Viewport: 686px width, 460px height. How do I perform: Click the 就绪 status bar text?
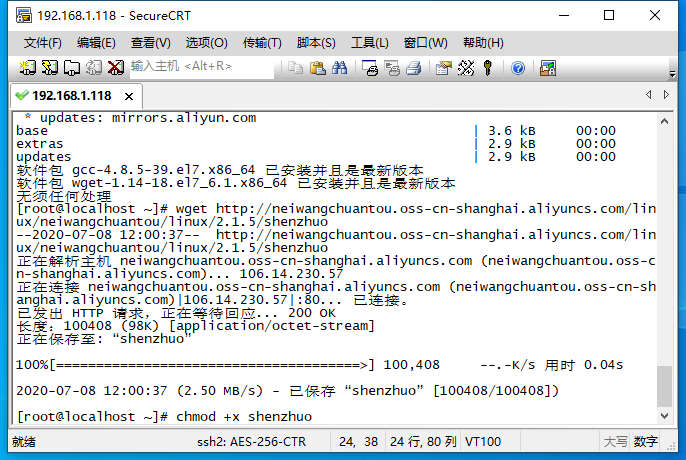[24, 442]
